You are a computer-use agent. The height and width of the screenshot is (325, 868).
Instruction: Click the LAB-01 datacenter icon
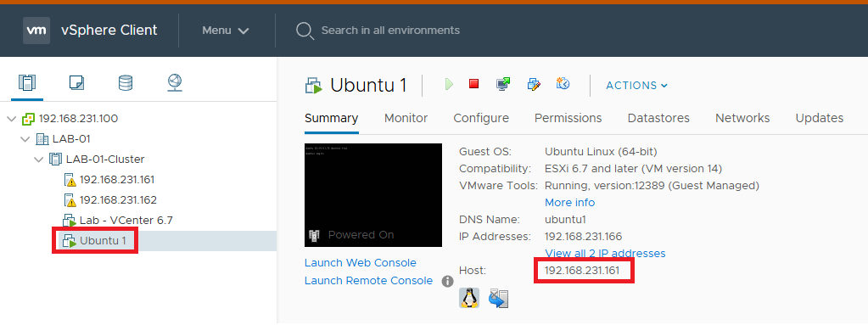click(x=42, y=139)
